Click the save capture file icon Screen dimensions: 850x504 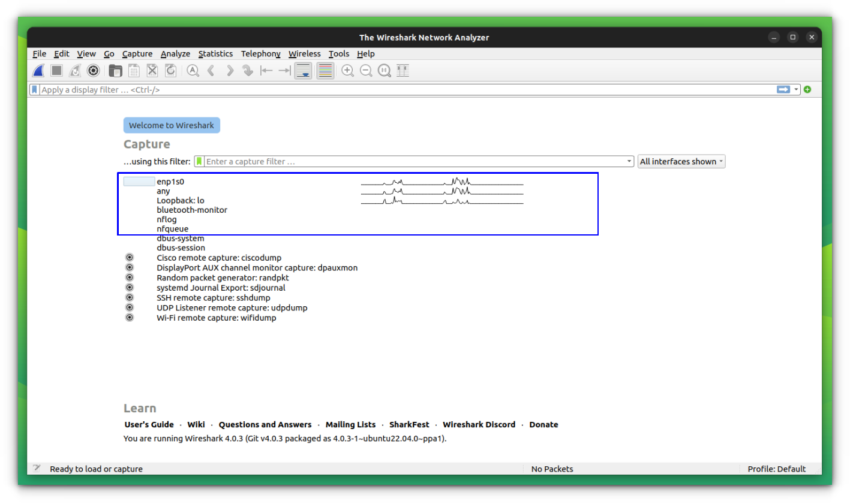134,71
